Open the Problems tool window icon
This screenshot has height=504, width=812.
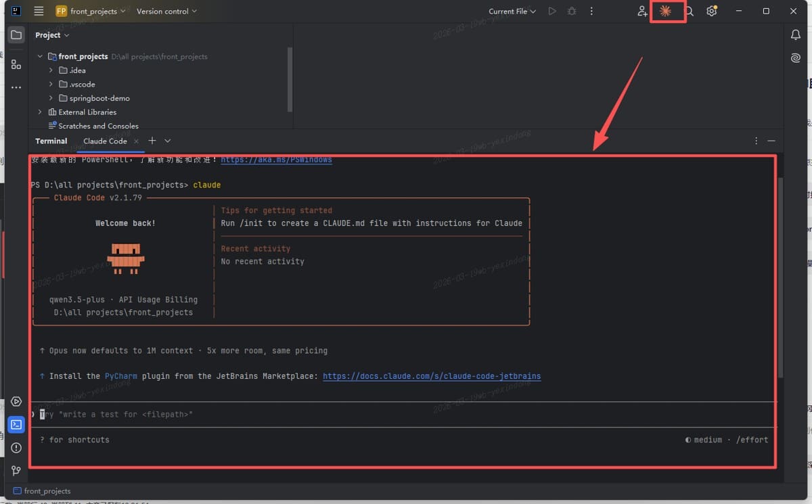(x=16, y=448)
